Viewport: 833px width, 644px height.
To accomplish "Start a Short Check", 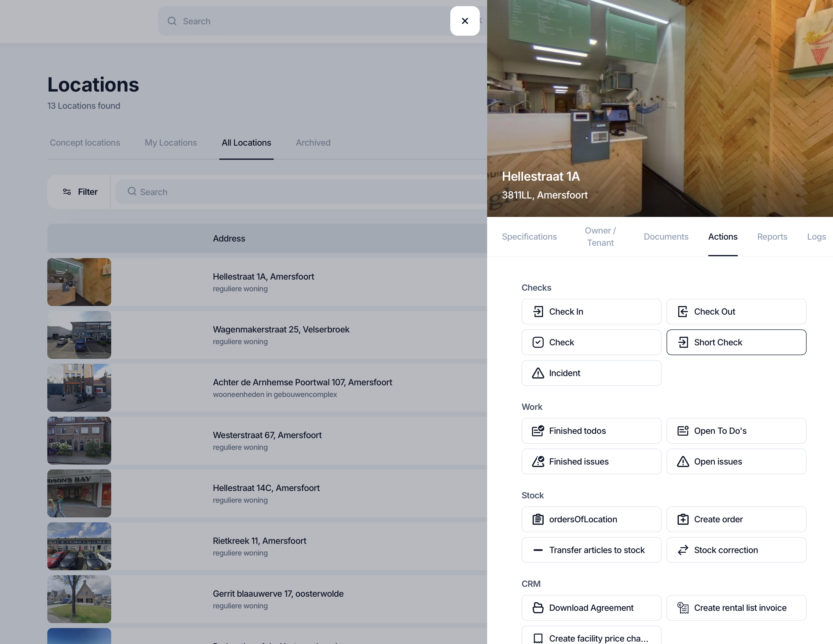I will pyautogui.click(x=736, y=342).
